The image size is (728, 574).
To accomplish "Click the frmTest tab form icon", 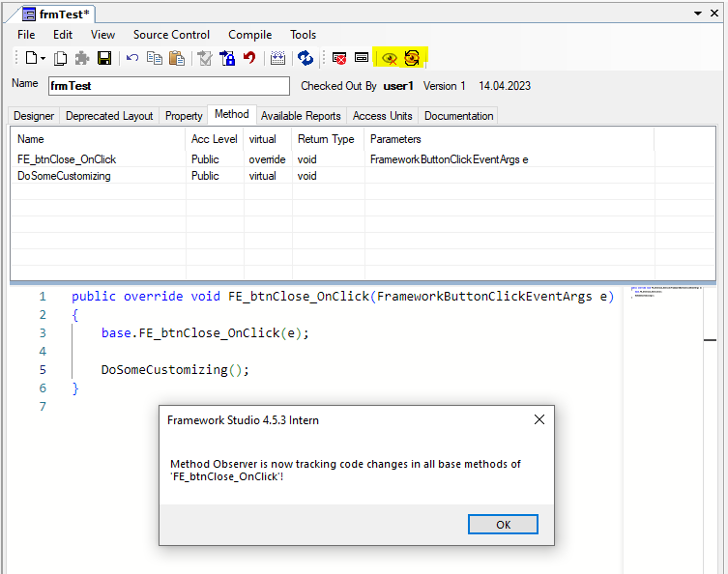I will pos(29,14).
